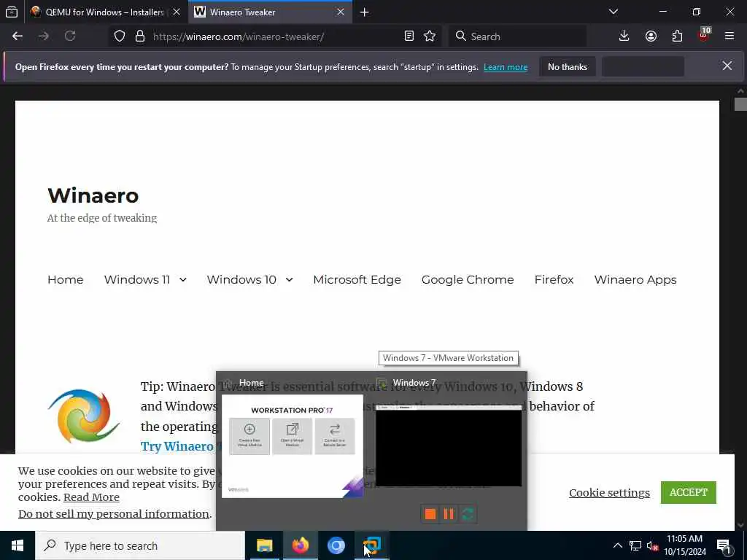Restart the Windows 7 VM in preview
Viewport: 747px width, 560px height.
(468, 514)
